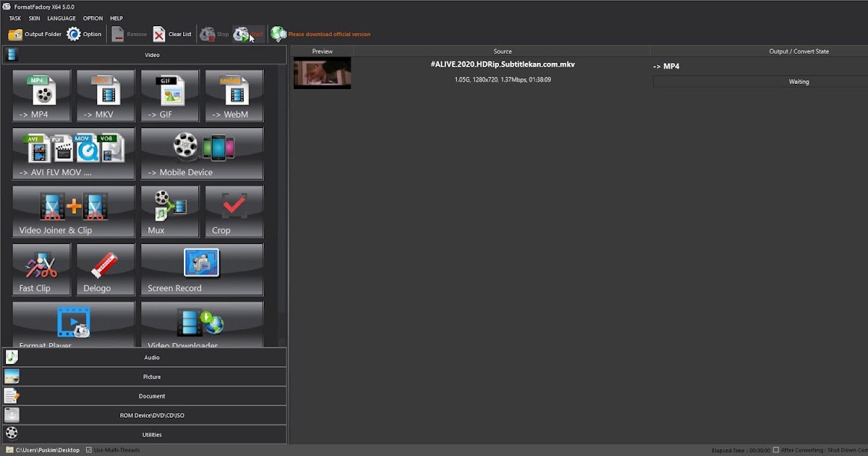The image size is (868, 456).
Task: Click the '-> MP4' output format text
Action: click(666, 67)
